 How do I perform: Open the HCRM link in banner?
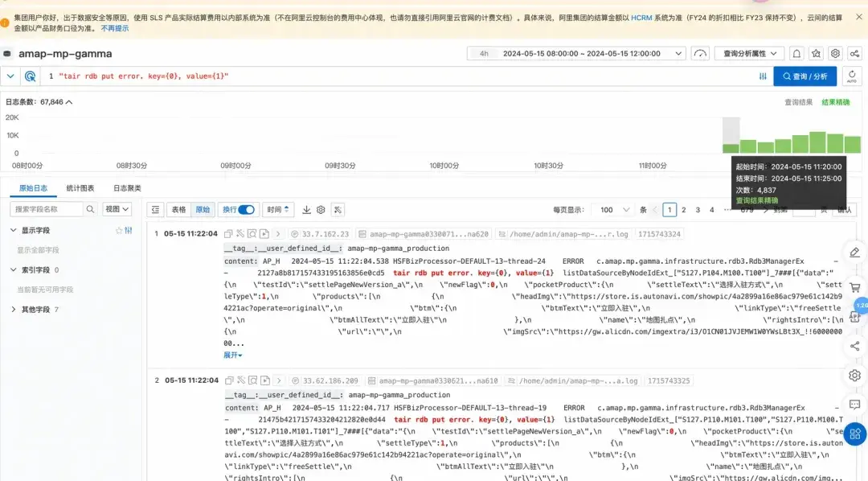coord(641,18)
